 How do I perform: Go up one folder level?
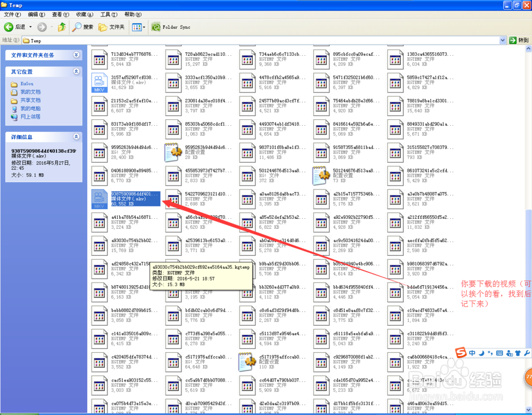tap(62, 27)
